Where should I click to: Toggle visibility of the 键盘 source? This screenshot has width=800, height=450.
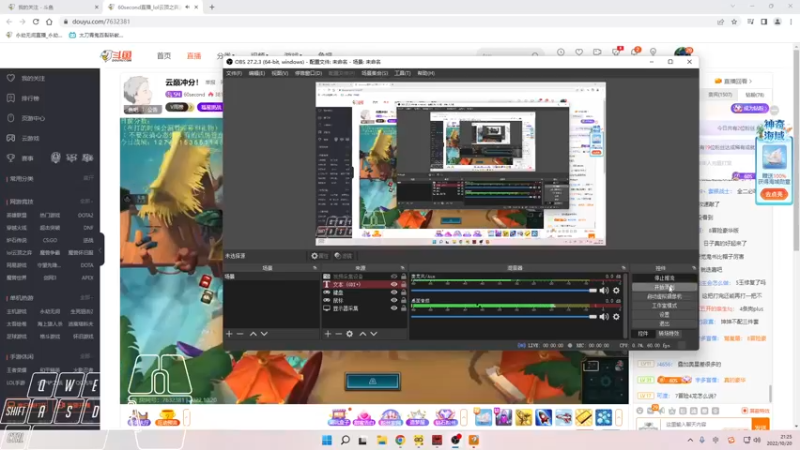394,293
